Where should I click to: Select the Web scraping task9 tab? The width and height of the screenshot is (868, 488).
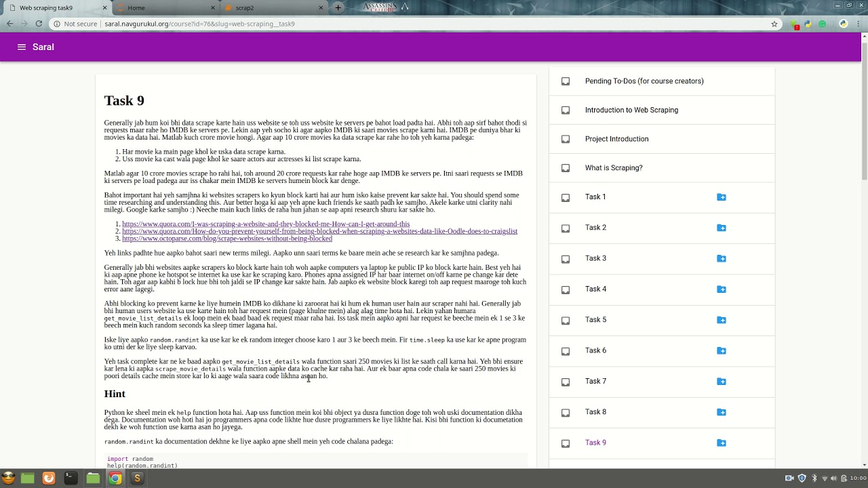pyautogui.click(x=57, y=8)
